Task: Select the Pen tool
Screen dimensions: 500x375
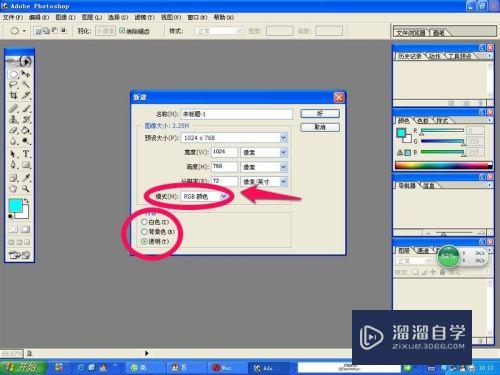Action: click(13, 165)
